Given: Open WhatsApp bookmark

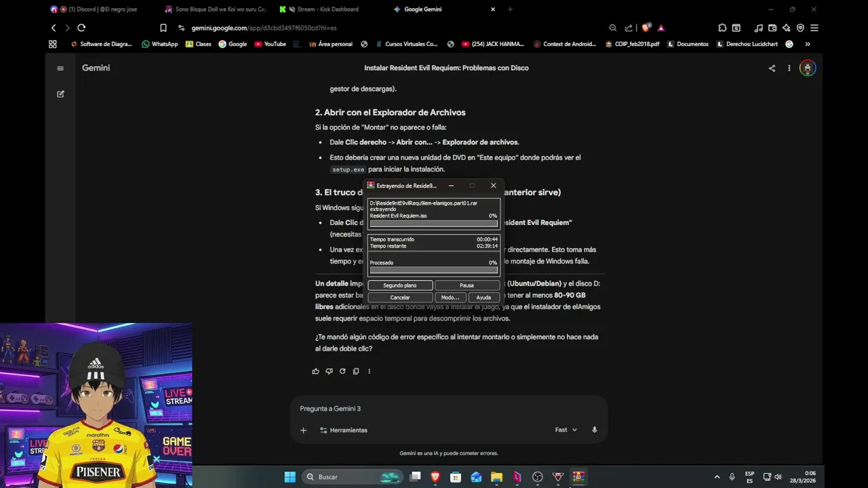Looking at the screenshot, I should tap(160, 44).
